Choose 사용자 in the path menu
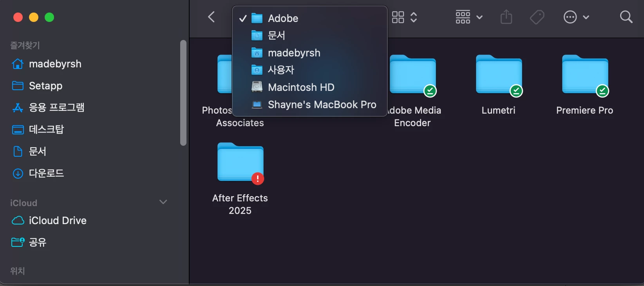Screen dimensions: 644x286 coord(309,70)
